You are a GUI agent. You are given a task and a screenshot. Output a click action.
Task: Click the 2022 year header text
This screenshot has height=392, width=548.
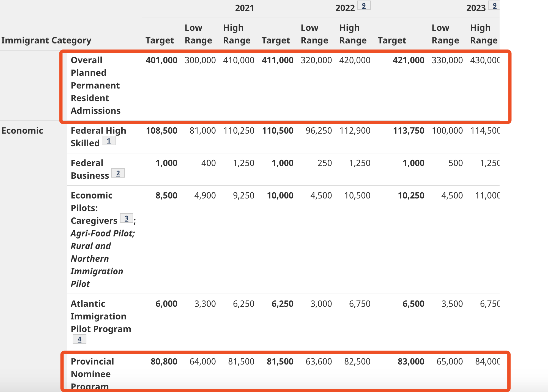click(x=345, y=8)
